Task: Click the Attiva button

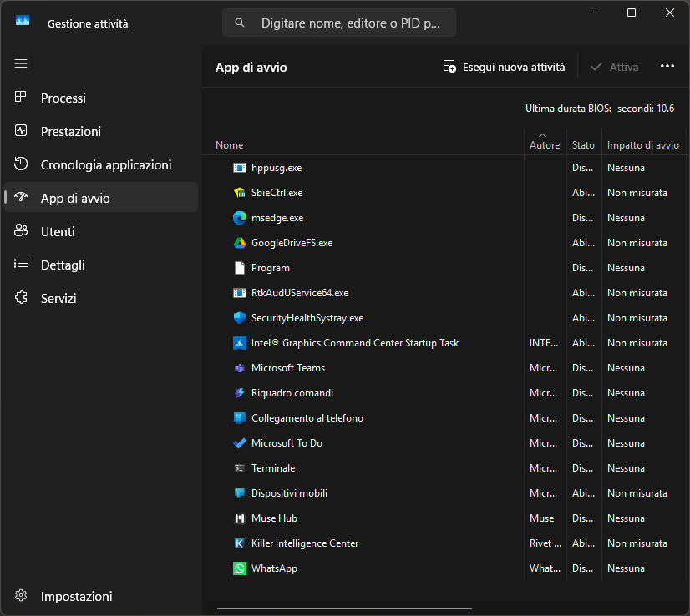Action: coord(614,67)
